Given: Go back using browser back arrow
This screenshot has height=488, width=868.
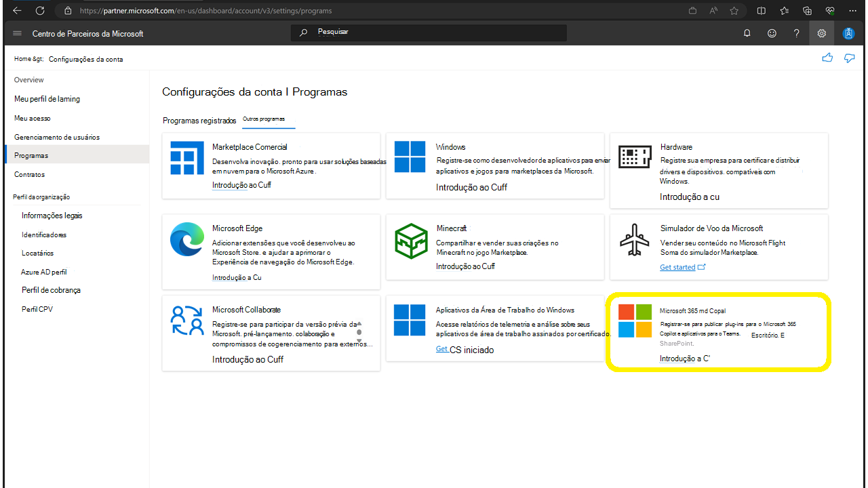Looking at the screenshot, I should pos(17,11).
